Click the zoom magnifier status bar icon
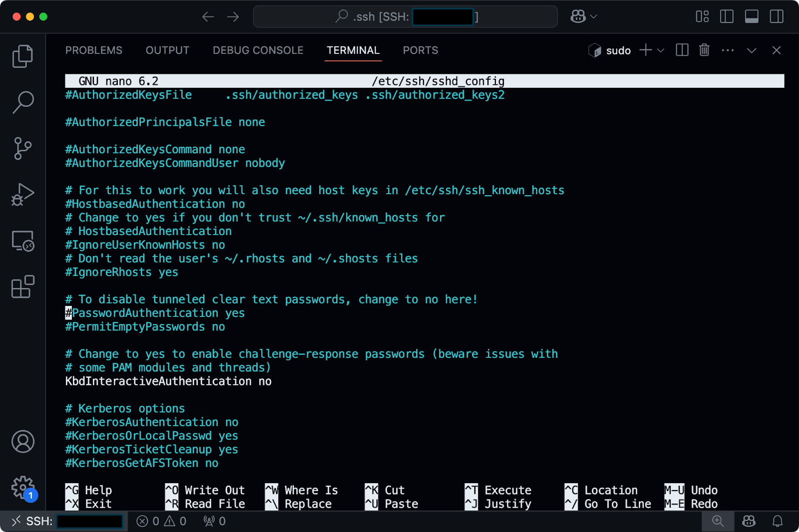Image resolution: width=799 pixels, height=532 pixels. coord(718,522)
